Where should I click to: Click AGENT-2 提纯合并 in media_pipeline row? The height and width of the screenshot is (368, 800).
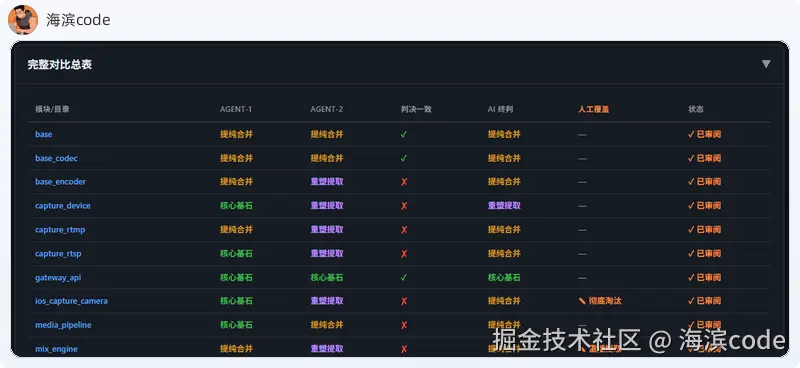tap(327, 325)
